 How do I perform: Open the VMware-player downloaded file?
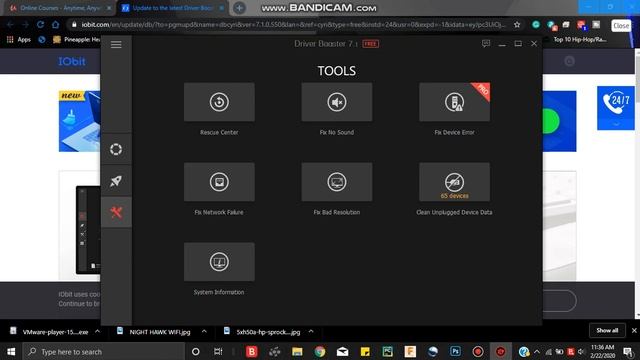click(50, 332)
